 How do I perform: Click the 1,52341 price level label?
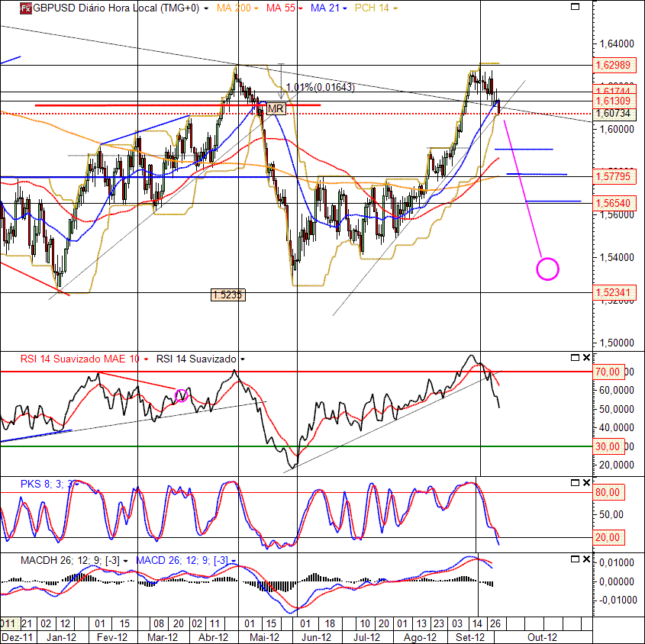(614, 292)
